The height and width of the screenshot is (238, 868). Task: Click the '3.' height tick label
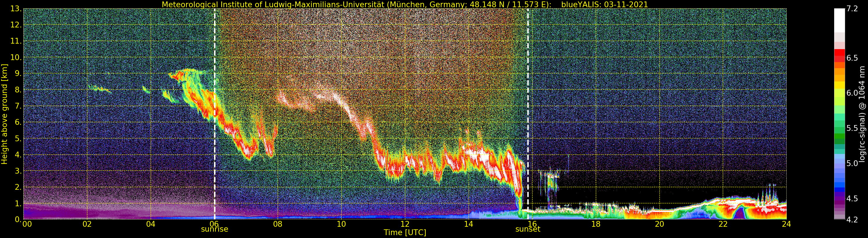(x=18, y=171)
